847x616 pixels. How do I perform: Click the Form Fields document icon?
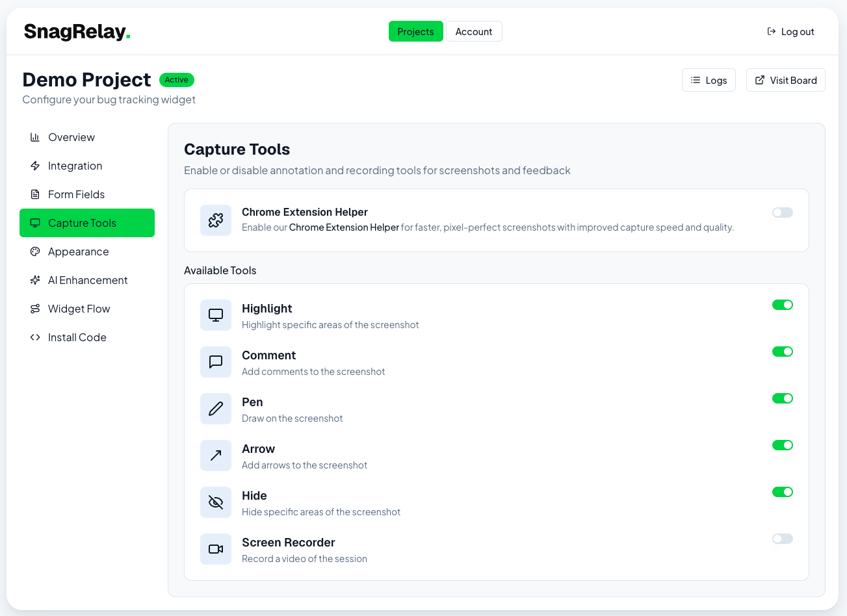click(x=35, y=194)
